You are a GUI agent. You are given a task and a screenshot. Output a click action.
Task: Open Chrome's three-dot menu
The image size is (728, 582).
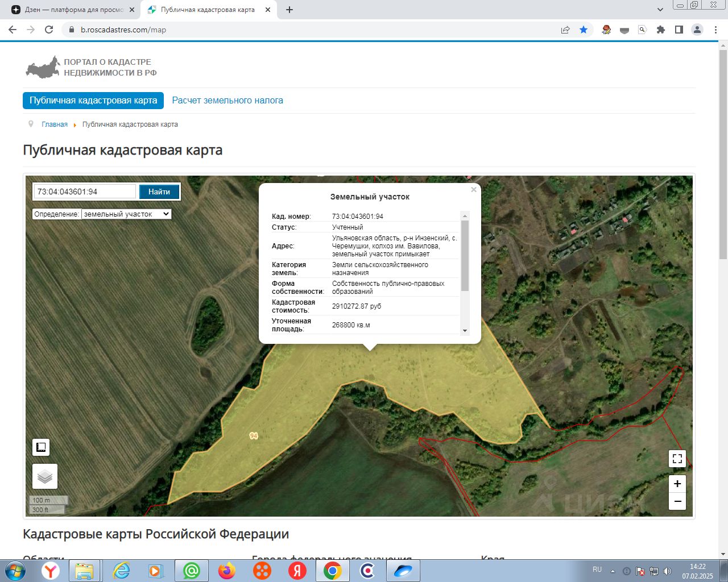[715, 30]
